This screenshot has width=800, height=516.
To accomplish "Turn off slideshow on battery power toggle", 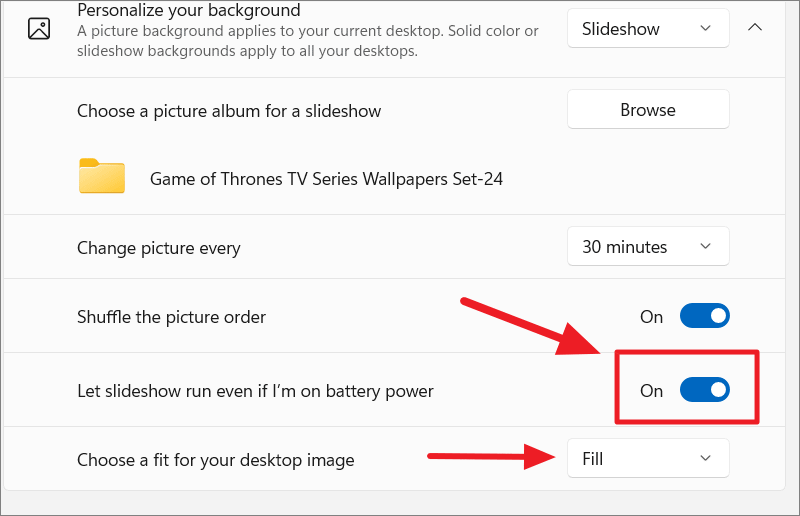I will point(705,390).
